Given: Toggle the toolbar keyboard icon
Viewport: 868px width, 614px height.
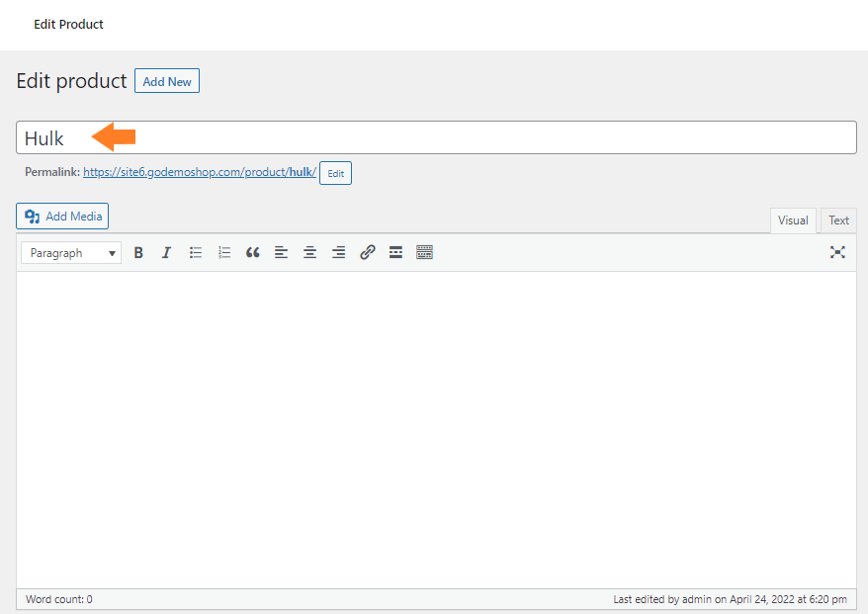Looking at the screenshot, I should pos(424,252).
